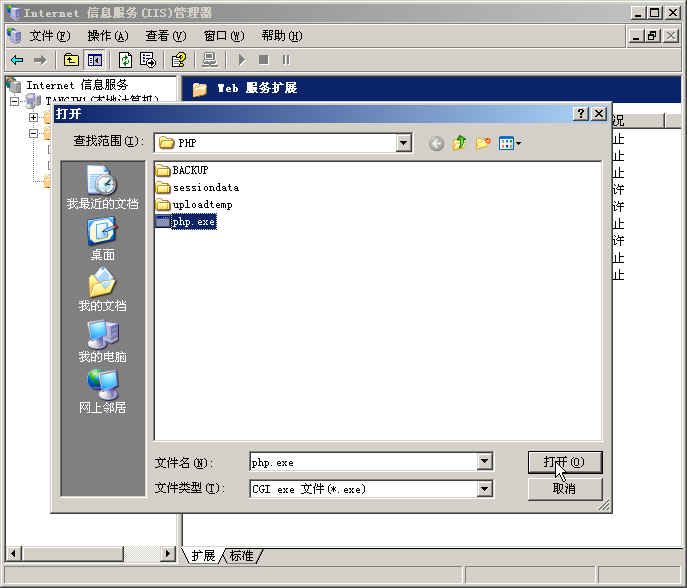The height and width of the screenshot is (588, 687).
Task: Open the 文件(F) menu
Action: pyautogui.click(x=49, y=36)
